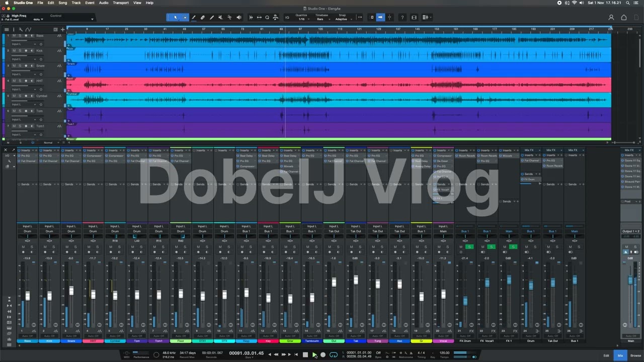Mute the Cymbal track in track list

(14, 96)
